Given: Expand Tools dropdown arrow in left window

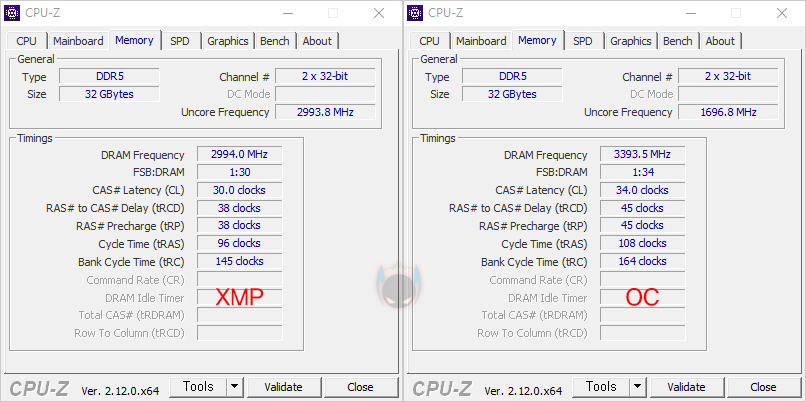Looking at the screenshot, I should coord(234,387).
